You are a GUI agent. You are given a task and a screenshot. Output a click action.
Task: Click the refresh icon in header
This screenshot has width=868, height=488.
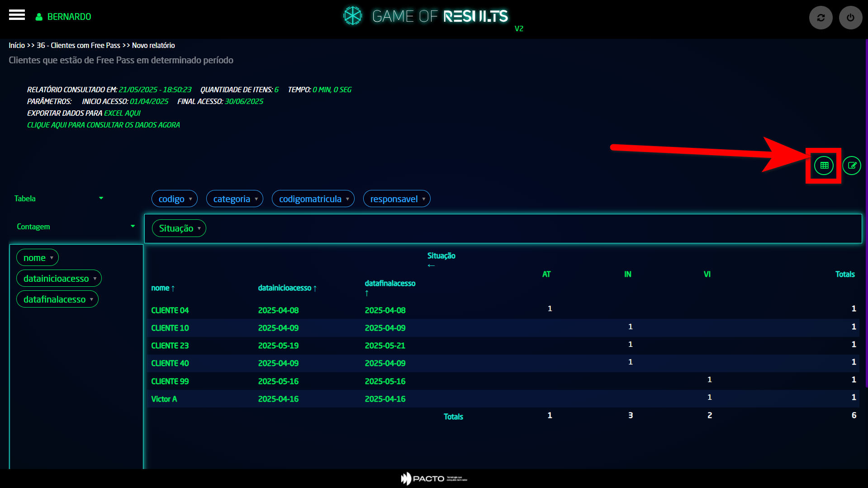(x=821, y=18)
